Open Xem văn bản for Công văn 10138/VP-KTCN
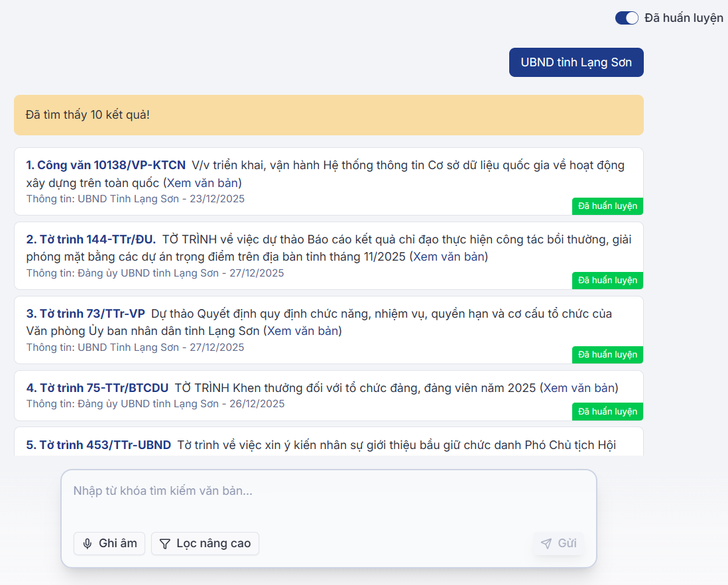Image resolution: width=728 pixels, height=585 pixels. coord(202,182)
